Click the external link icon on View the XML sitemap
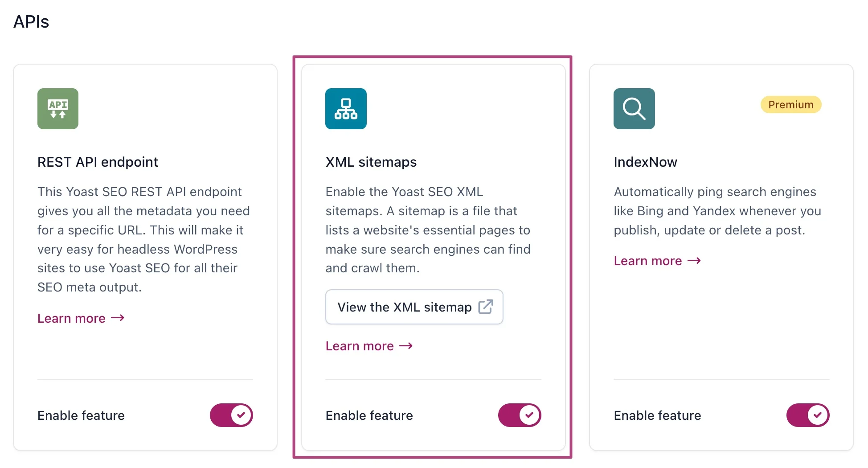This screenshot has width=868, height=468. click(487, 307)
